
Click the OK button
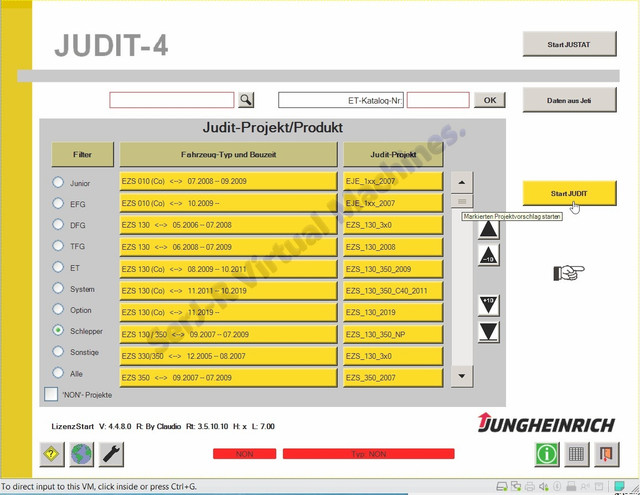(489, 100)
